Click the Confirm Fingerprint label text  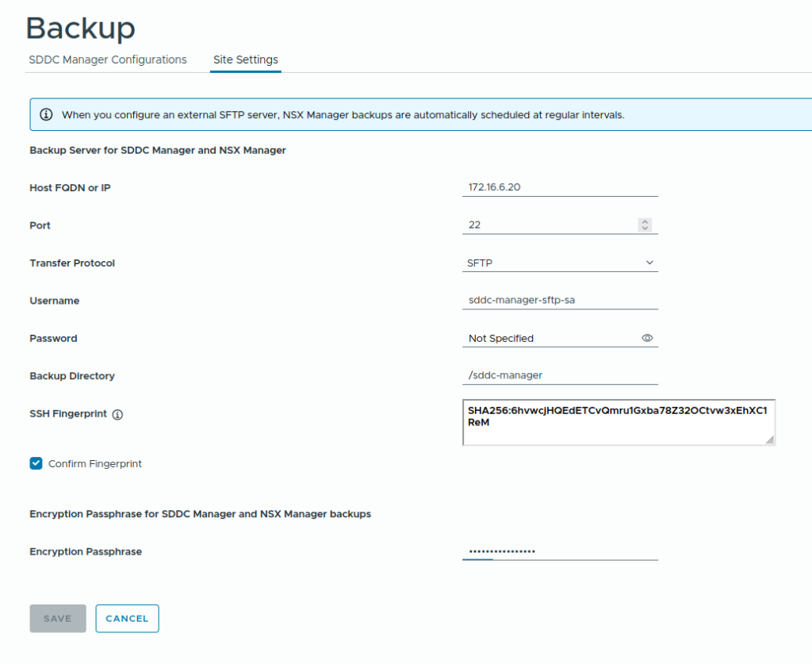[x=95, y=463]
